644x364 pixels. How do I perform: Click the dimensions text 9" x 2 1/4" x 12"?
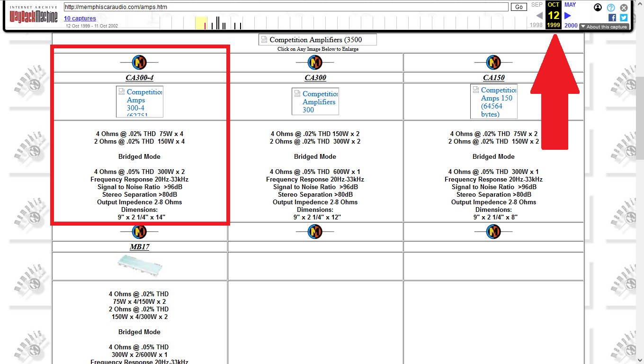click(x=317, y=218)
